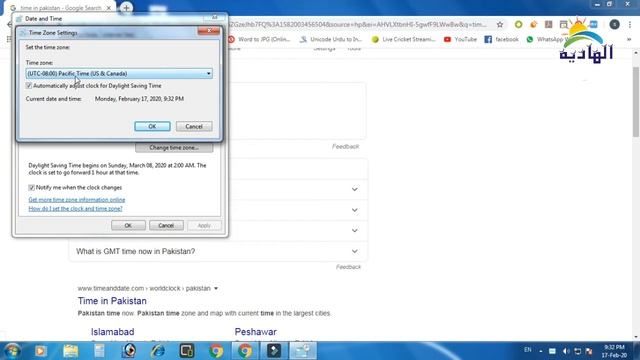
Task: Expand the first collapsed question chevron
Action: click(355, 189)
